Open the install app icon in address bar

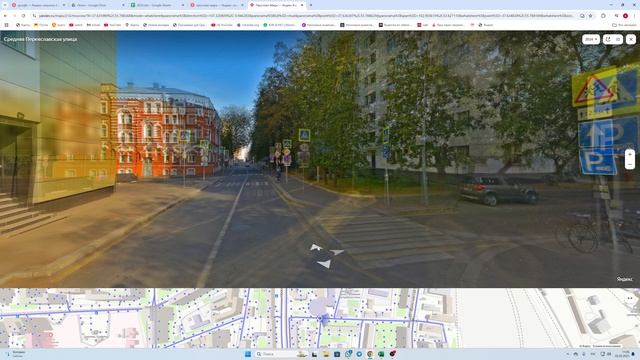582,16
